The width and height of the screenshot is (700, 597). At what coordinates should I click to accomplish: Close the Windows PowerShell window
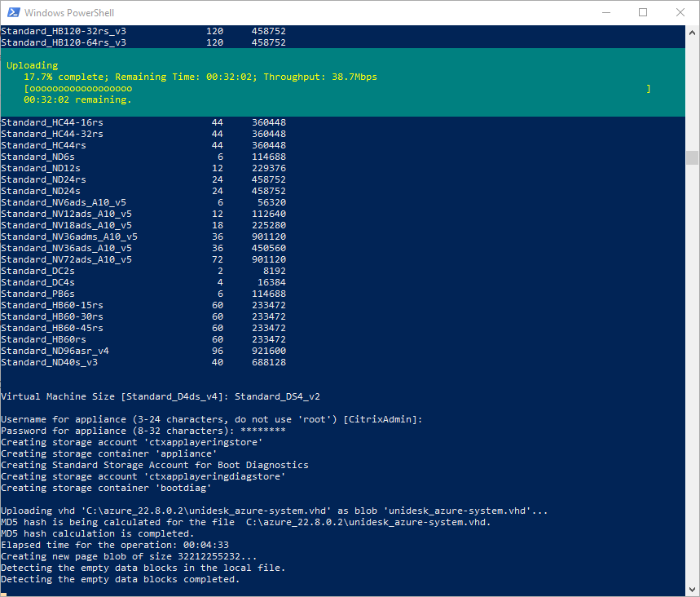680,12
